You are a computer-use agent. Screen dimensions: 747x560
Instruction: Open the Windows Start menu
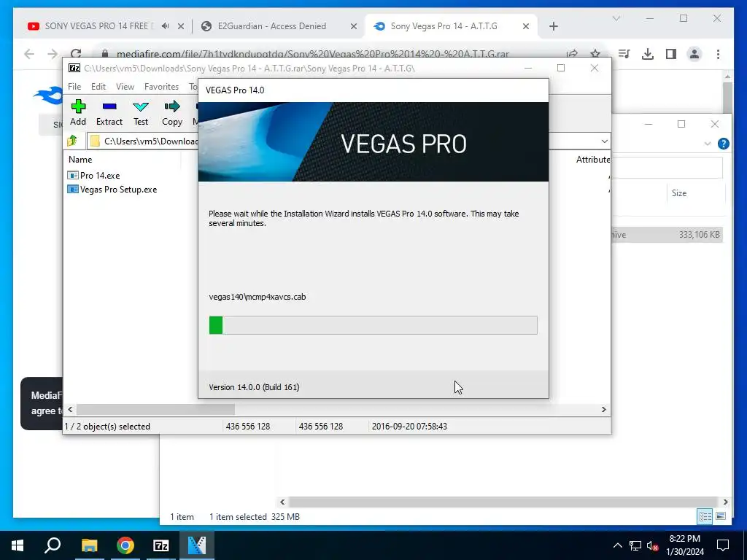(18, 545)
